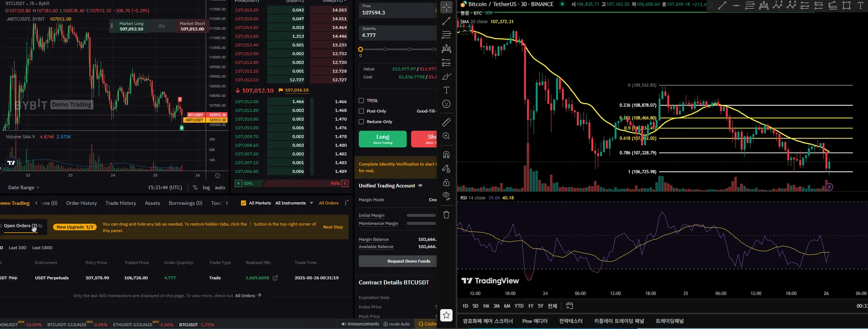Lock all drawings with padlock icon

[x=446, y=183]
